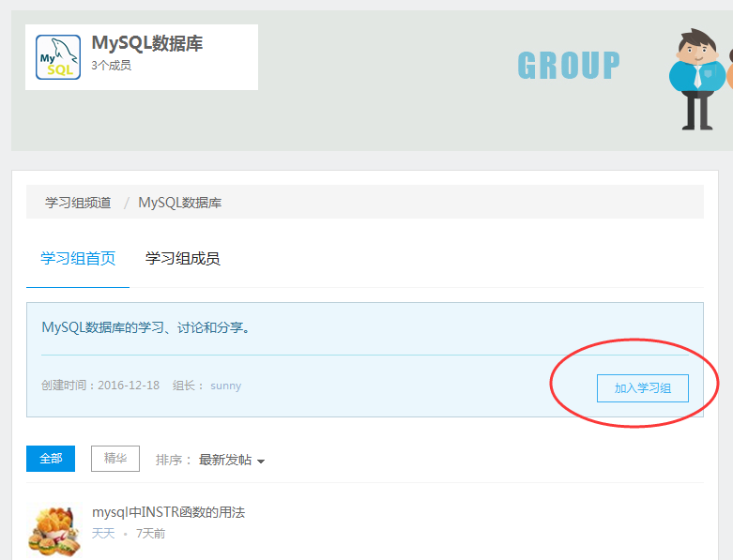
Task: Show all posts with 全部 filter
Action: (x=51, y=459)
